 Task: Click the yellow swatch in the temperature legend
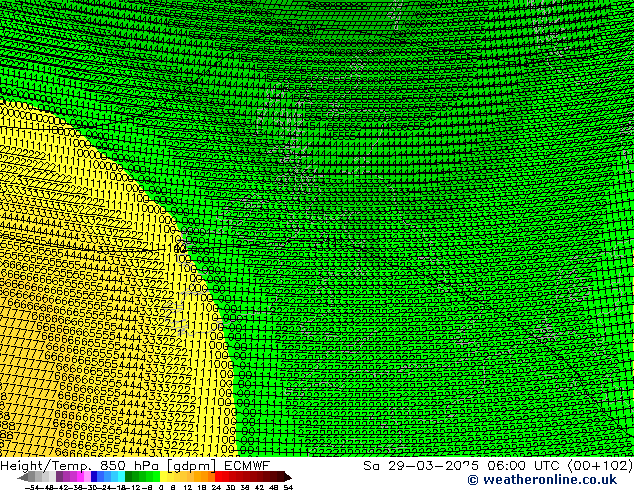pos(163,476)
